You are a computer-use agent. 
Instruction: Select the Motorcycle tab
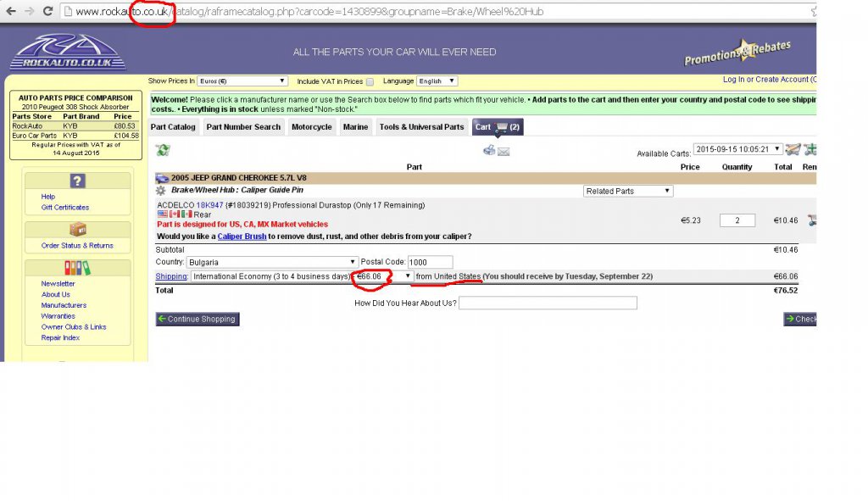(312, 127)
